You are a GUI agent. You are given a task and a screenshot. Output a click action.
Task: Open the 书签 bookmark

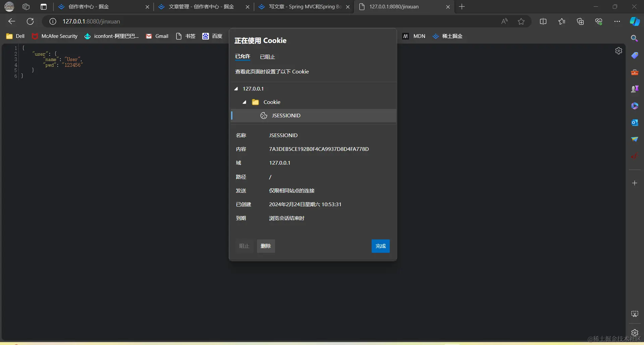tap(185, 36)
